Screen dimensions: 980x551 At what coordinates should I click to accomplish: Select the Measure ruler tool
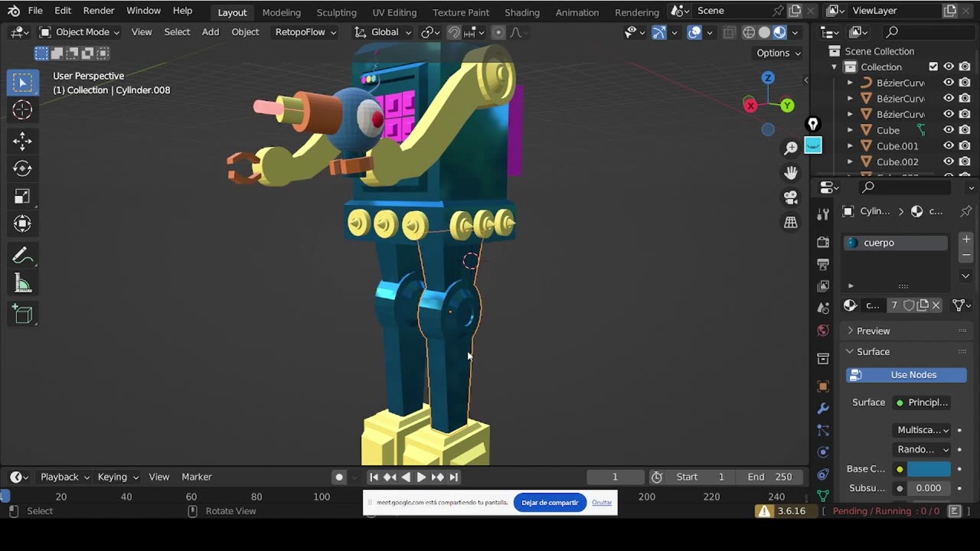pyautogui.click(x=22, y=284)
